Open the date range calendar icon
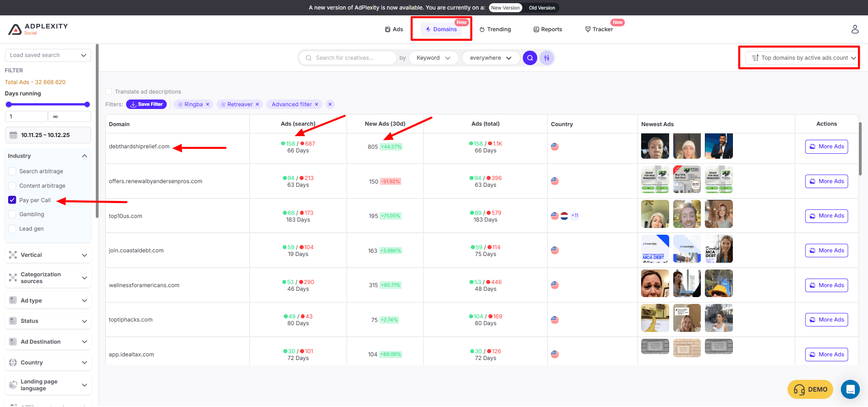868x407 pixels. coord(14,135)
